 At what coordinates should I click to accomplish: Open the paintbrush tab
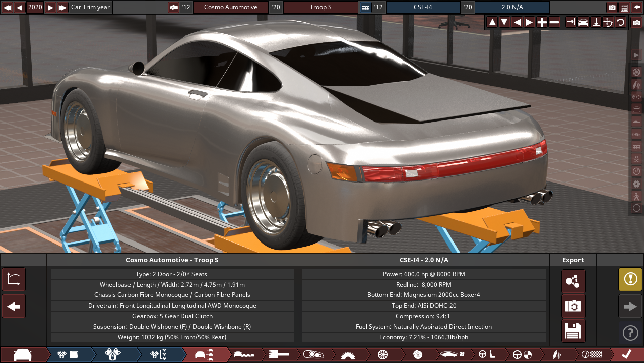[x=278, y=355]
